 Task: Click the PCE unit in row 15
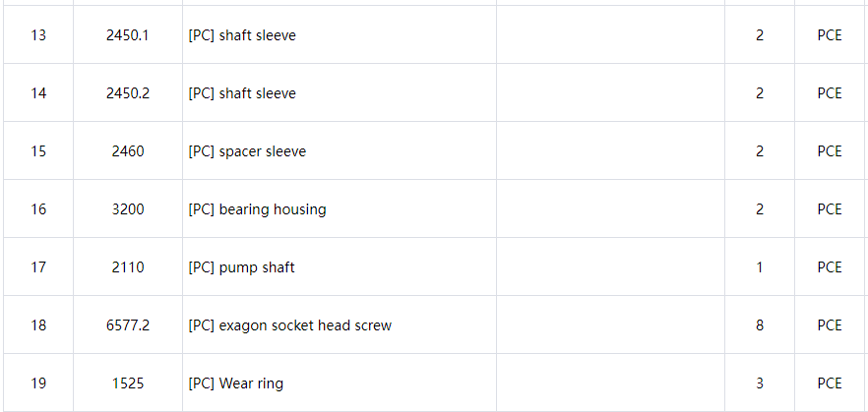[830, 151]
